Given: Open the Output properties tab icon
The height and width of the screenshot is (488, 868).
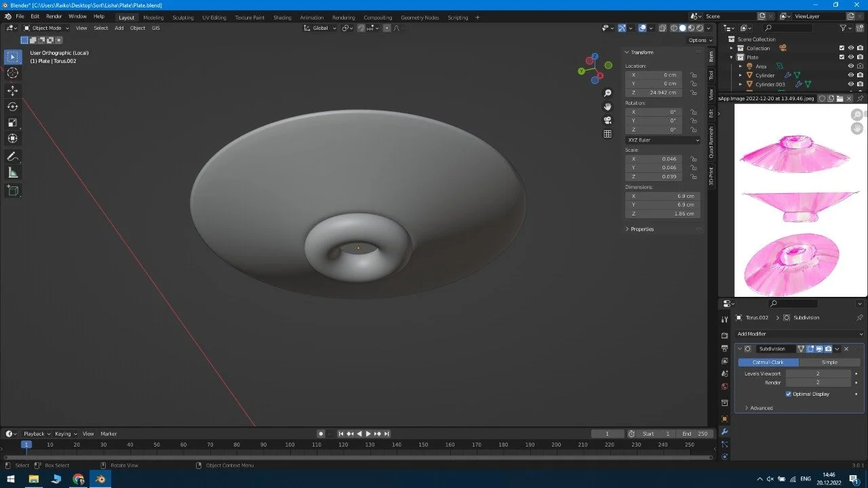Looking at the screenshot, I should click(x=724, y=348).
